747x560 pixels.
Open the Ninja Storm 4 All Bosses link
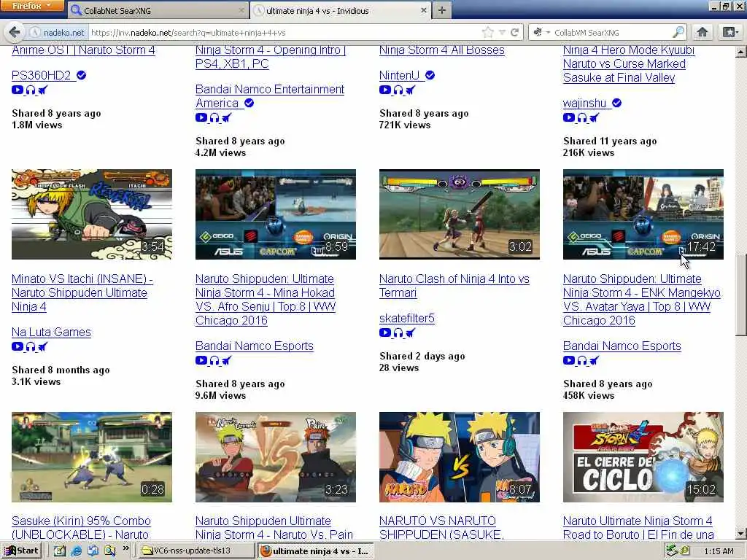pos(441,50)
